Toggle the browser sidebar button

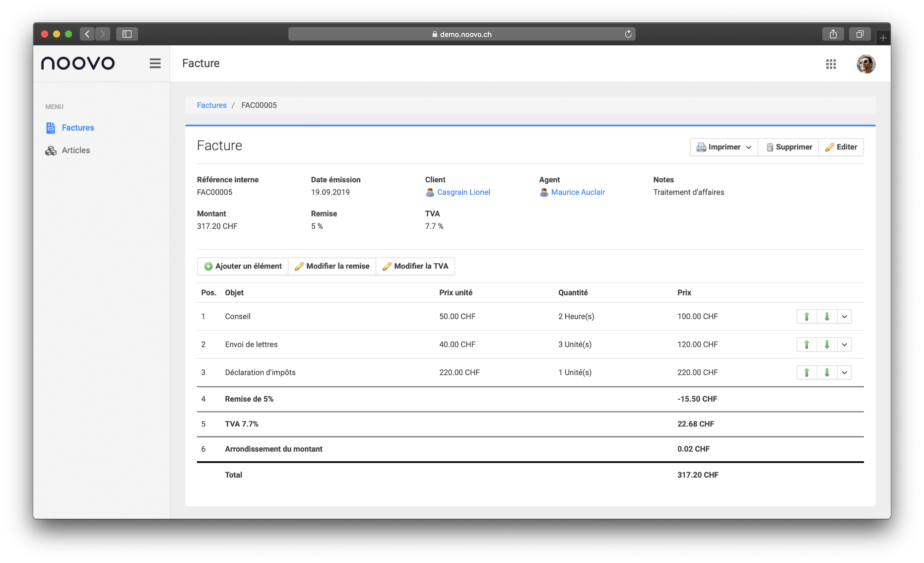(x=127, y=34)
